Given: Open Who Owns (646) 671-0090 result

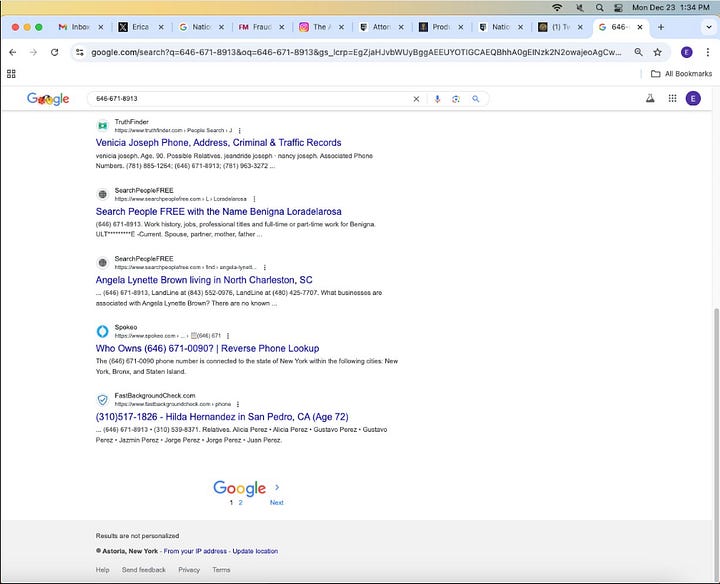Looking at the screenshot, I should point(208,348).
